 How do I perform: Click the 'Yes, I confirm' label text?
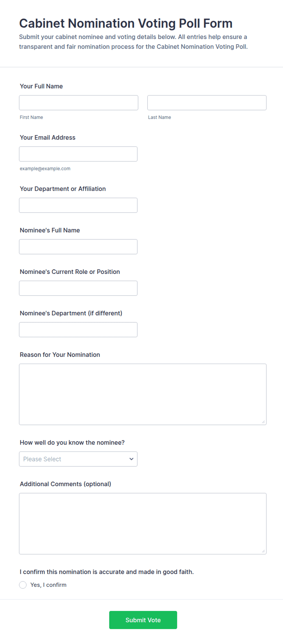(x=48, y=585)
